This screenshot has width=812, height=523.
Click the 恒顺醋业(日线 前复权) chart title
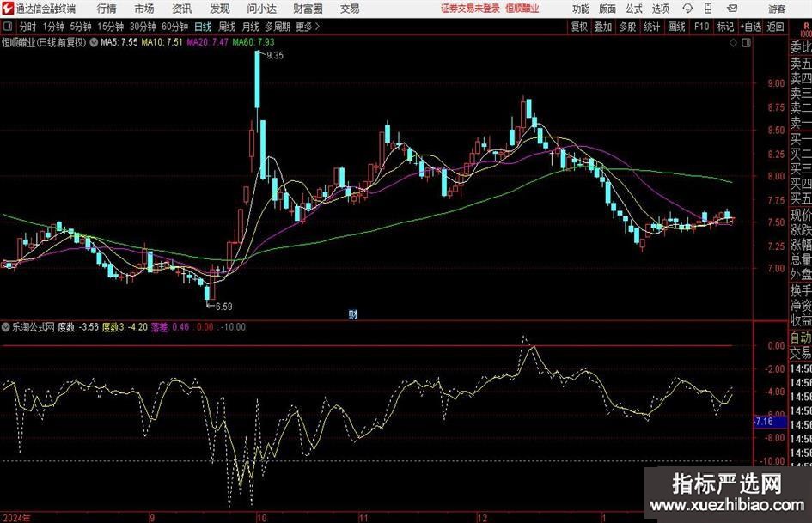[44, 42]
